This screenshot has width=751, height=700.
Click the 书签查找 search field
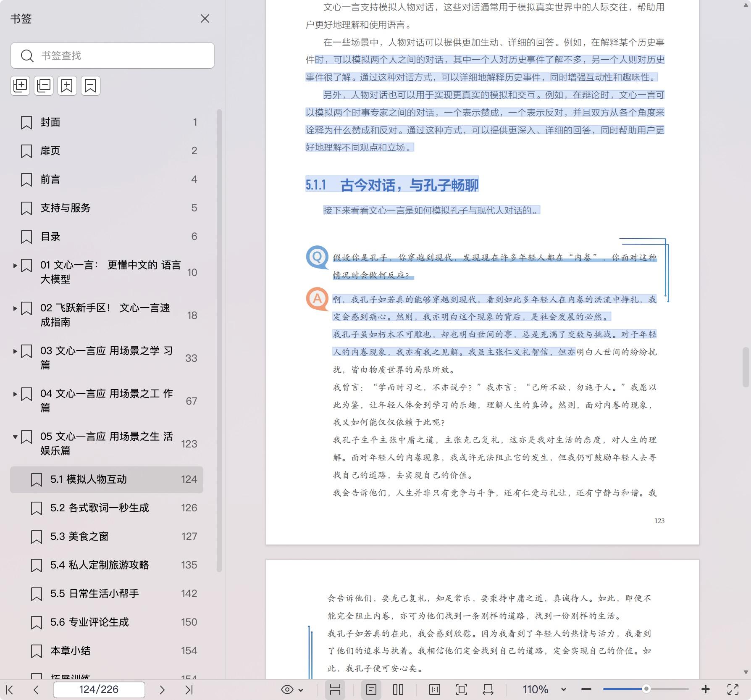click(x=112, y=55)
